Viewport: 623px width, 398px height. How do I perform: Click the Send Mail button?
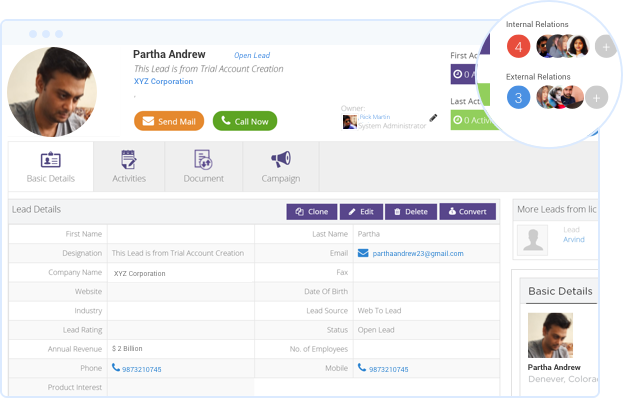click(169, 121)
